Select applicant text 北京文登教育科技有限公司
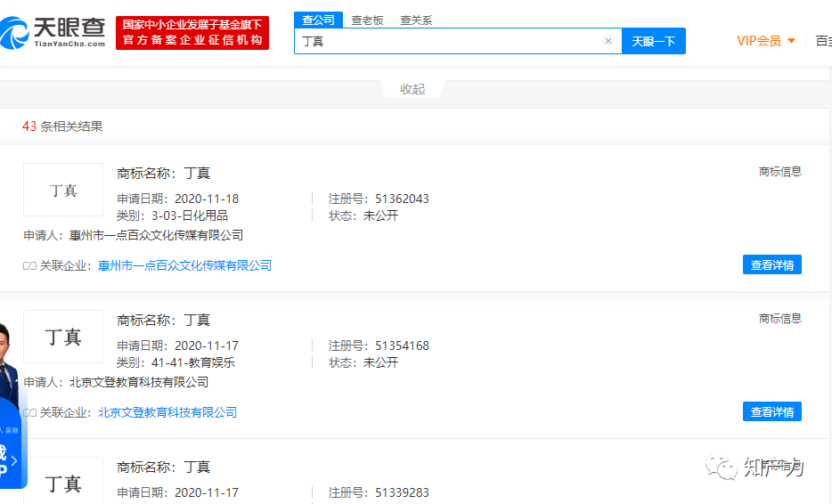 click(138, 383)
